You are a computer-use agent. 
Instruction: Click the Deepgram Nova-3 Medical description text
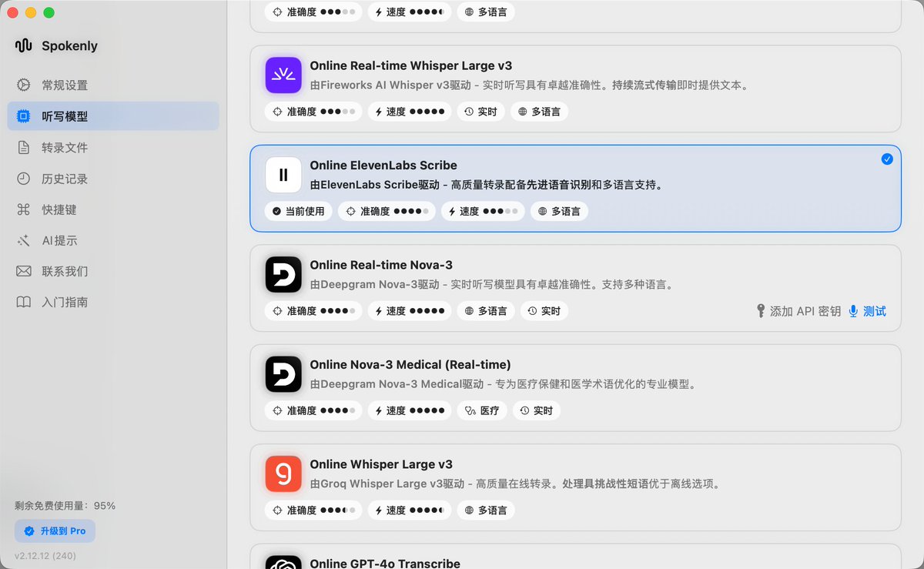tap(503, 384)
